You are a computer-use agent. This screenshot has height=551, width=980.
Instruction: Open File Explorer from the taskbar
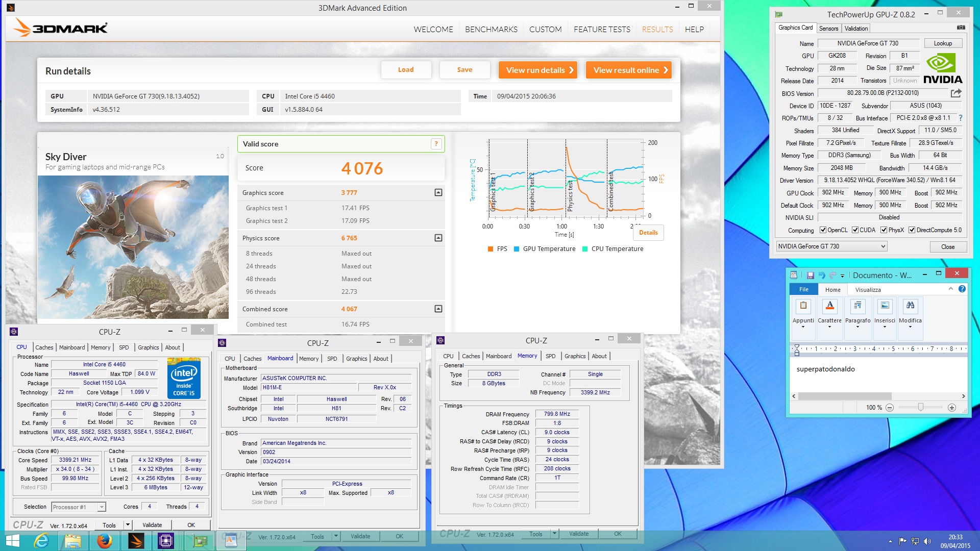pyautogui.click(x=72, y=541)
